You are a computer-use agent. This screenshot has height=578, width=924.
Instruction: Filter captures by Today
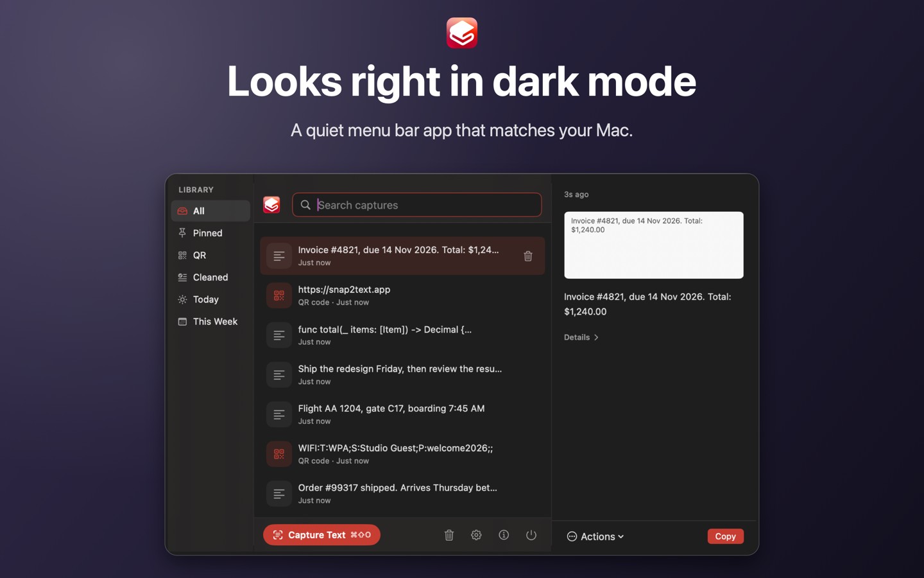pos(210,299)
